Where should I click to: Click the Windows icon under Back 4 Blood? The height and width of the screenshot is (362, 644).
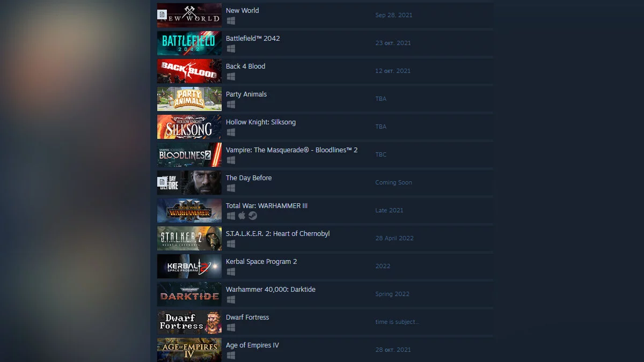pos(231,76)
